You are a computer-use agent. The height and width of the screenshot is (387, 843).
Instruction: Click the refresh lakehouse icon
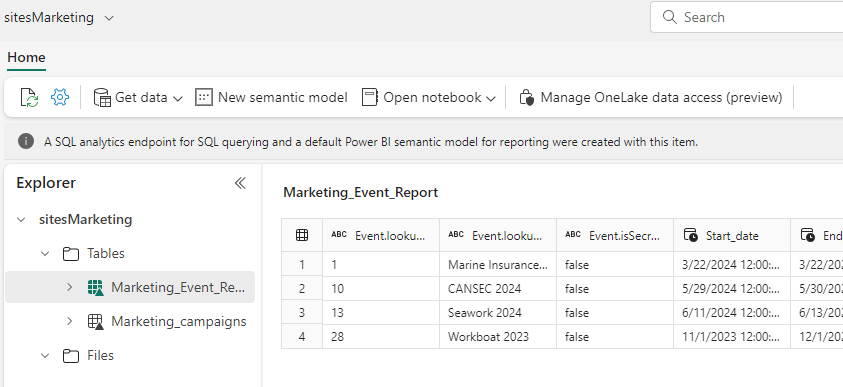point(29,98)
